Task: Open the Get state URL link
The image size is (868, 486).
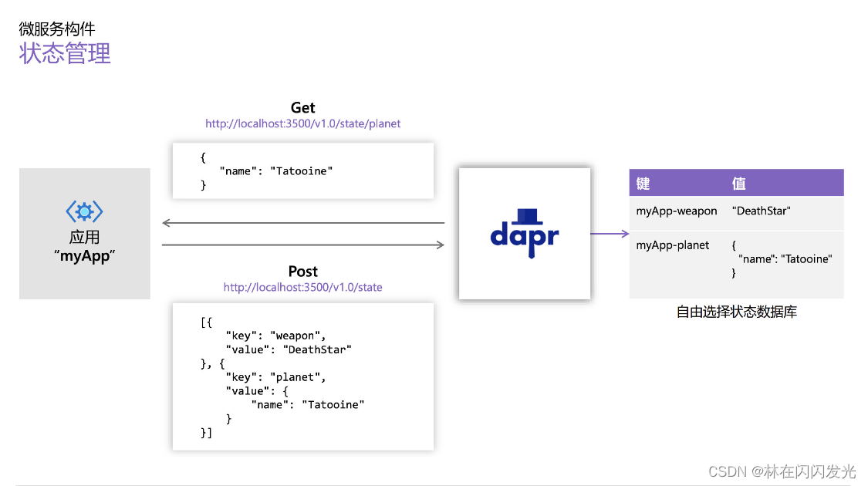Action: point(303,123)
